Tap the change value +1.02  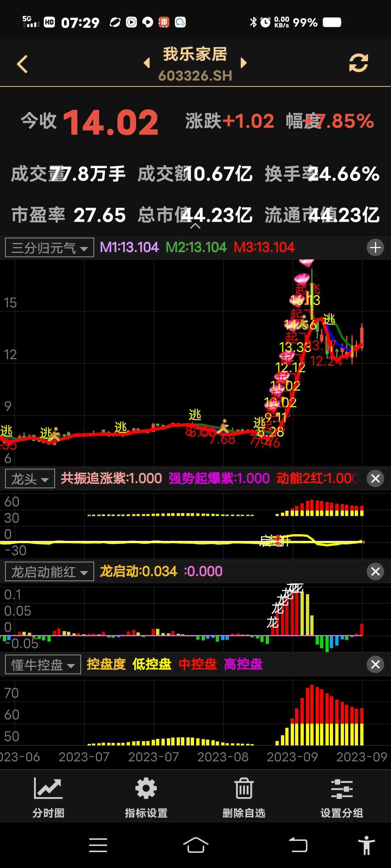[x=248, y=121]
